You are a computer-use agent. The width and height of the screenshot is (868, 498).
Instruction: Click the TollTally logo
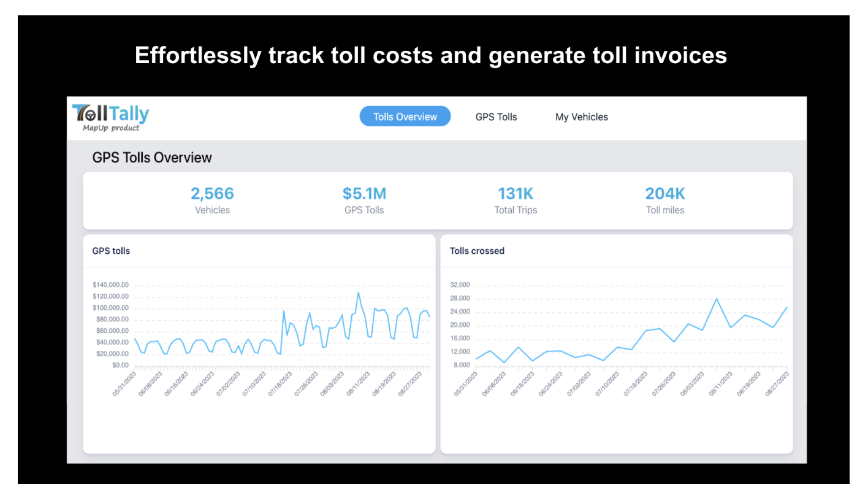coord(110,114)
